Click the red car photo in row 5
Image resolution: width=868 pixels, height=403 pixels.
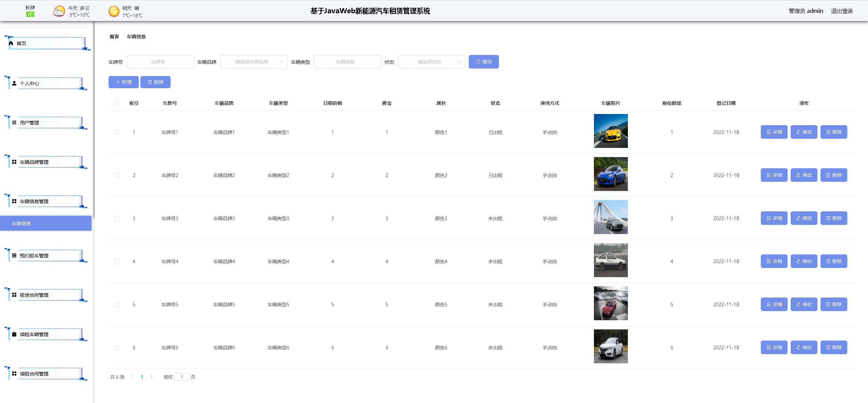(x=611, y=303)
